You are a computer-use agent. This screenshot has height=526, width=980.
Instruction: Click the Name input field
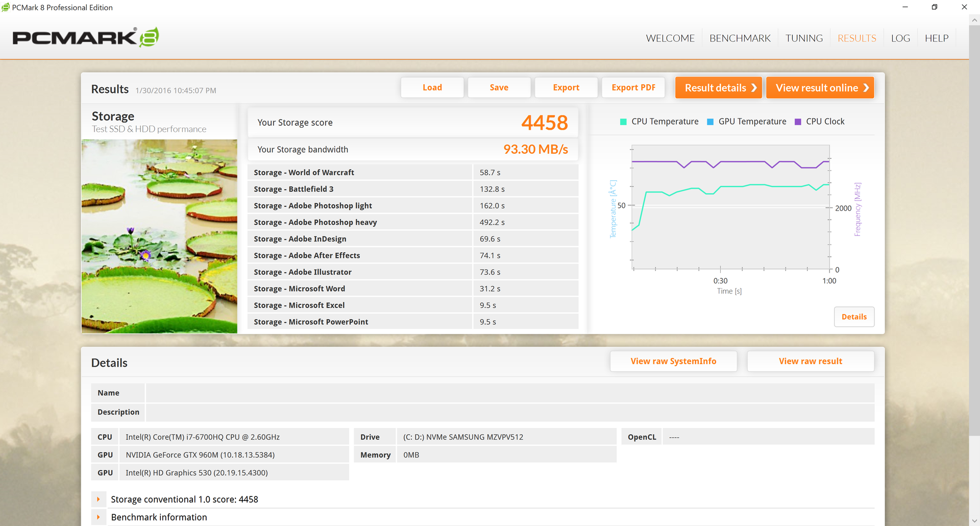tap(510, 393)
